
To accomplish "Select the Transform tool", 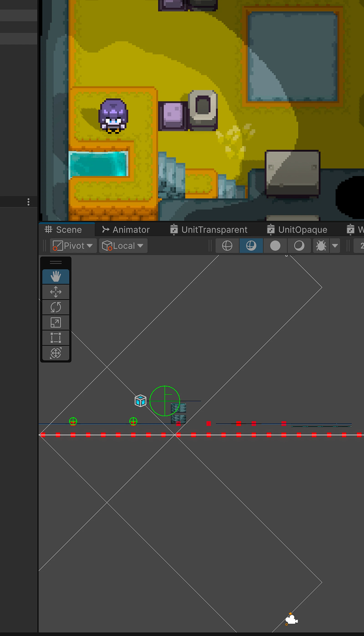I will point(56,353).
